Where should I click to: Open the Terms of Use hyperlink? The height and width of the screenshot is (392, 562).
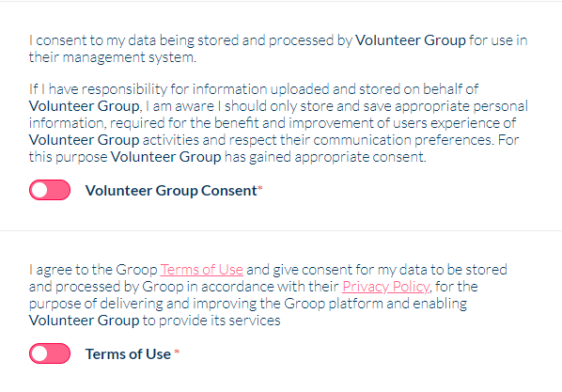click(x=201, y=270)
